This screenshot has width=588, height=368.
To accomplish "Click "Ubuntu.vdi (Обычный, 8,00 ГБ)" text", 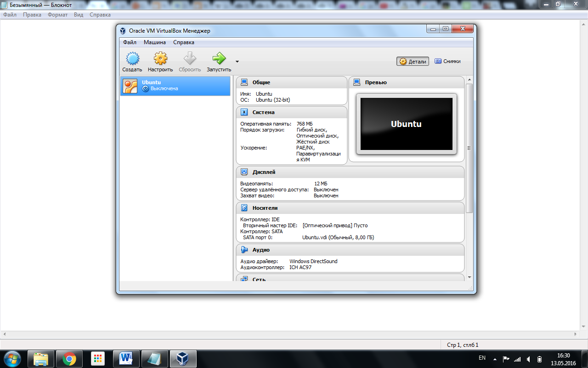I will pos(338,237).
